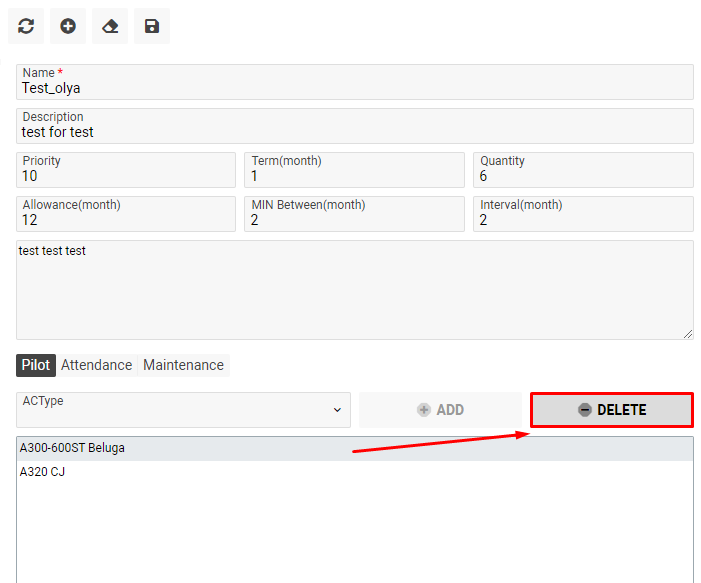This screenshot has width=701, height=583.
Task: Click the refresh icon in toolbar
Action: tap(26, 27)
